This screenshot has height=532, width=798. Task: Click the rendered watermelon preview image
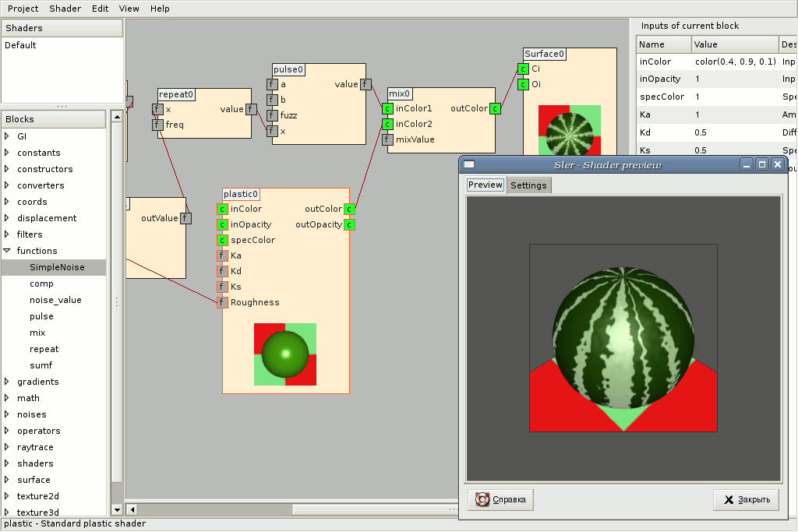pyautogui.click(x=623, y=338)
